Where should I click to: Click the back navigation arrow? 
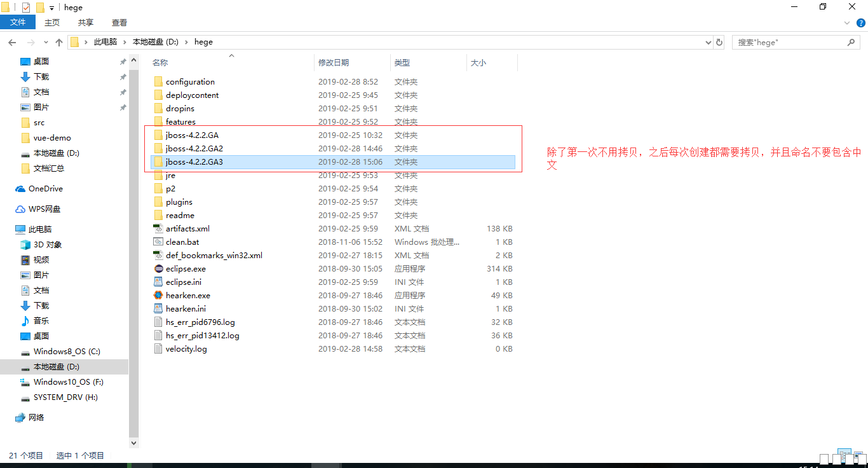point(12,42)
